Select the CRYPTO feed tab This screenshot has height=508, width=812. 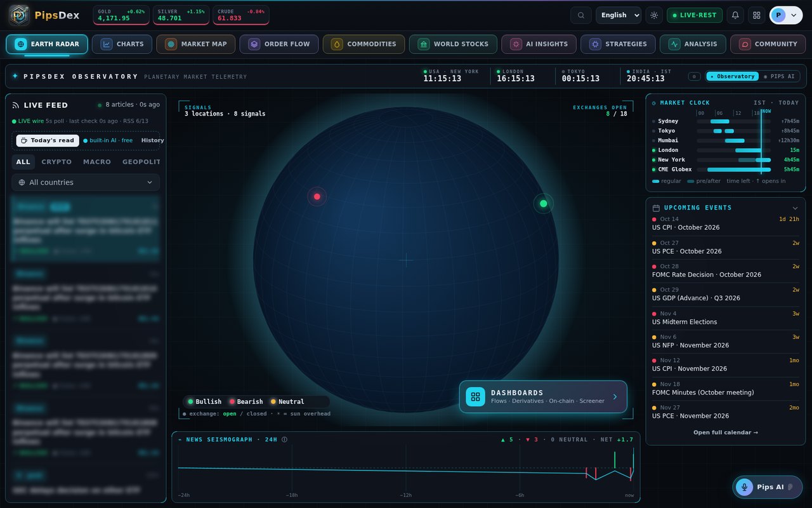56,162
